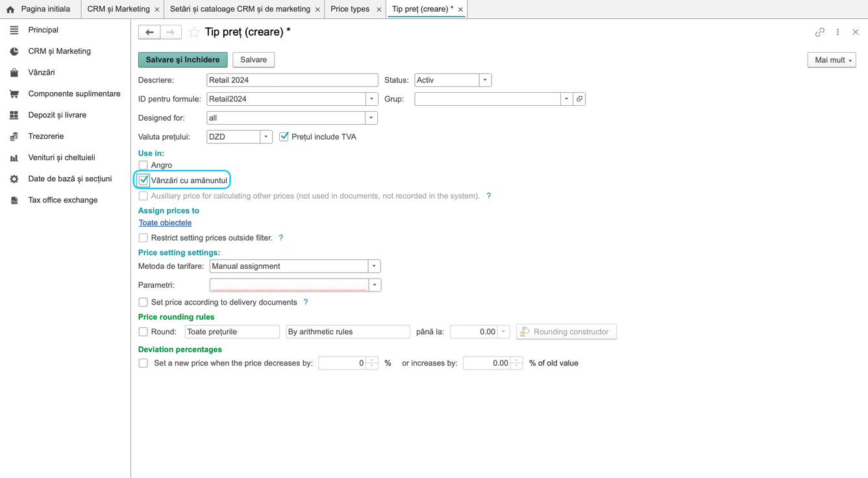
Task: Click the Vânzări shopping bag icon
Action: click(x=14, y=73)
